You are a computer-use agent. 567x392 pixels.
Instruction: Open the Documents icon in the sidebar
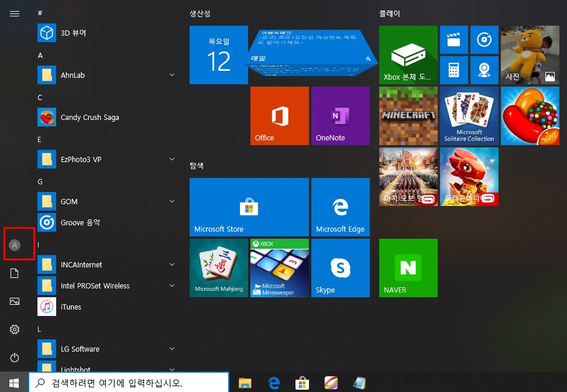coord(15,273)
